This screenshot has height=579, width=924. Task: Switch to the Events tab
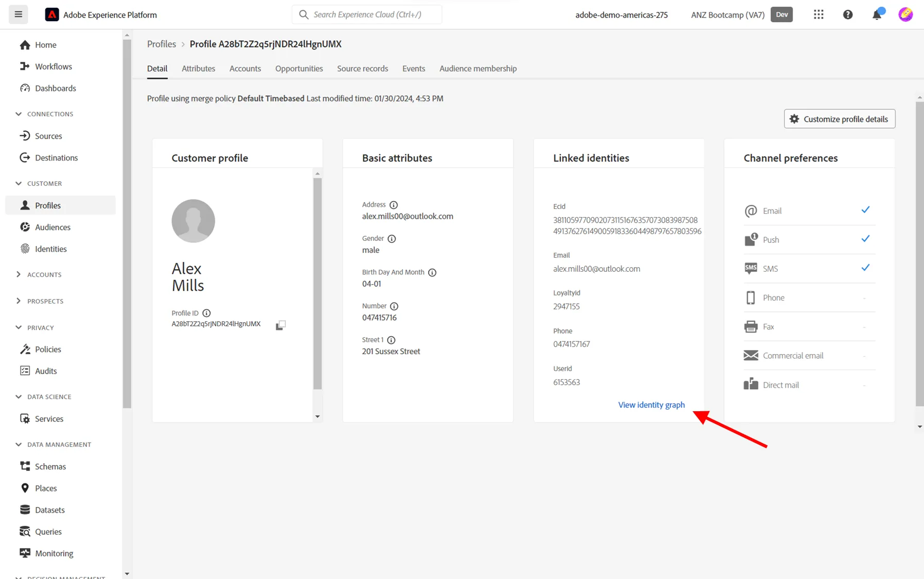pyautogui.click(x=414, y=68)
